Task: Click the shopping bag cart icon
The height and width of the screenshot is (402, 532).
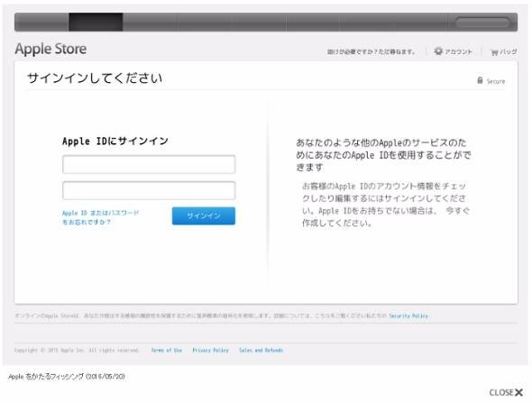Action: click(x=494, y=52)
